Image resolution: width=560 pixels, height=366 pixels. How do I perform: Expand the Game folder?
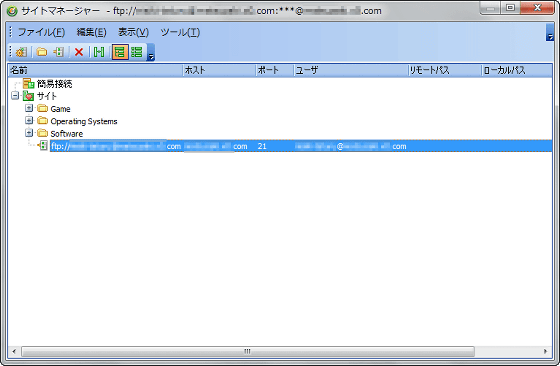29,108
